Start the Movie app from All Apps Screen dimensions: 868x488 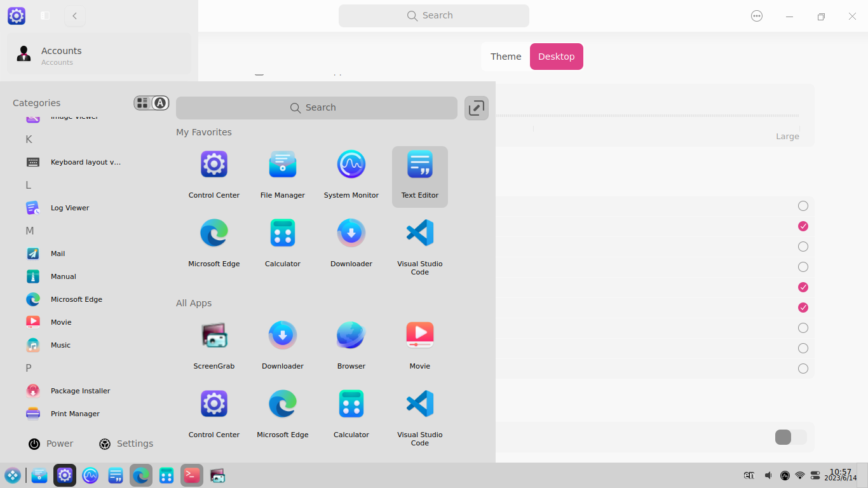419,343
